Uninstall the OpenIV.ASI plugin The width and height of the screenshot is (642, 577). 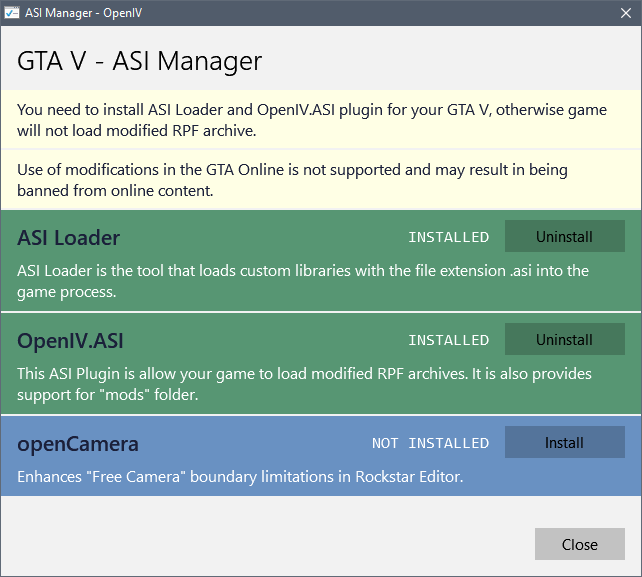pos(564,340)
